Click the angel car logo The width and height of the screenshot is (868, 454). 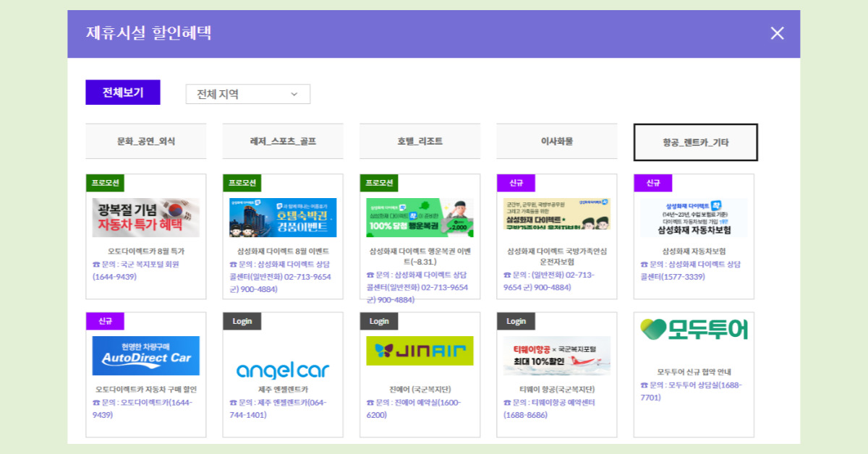[283, 371]
